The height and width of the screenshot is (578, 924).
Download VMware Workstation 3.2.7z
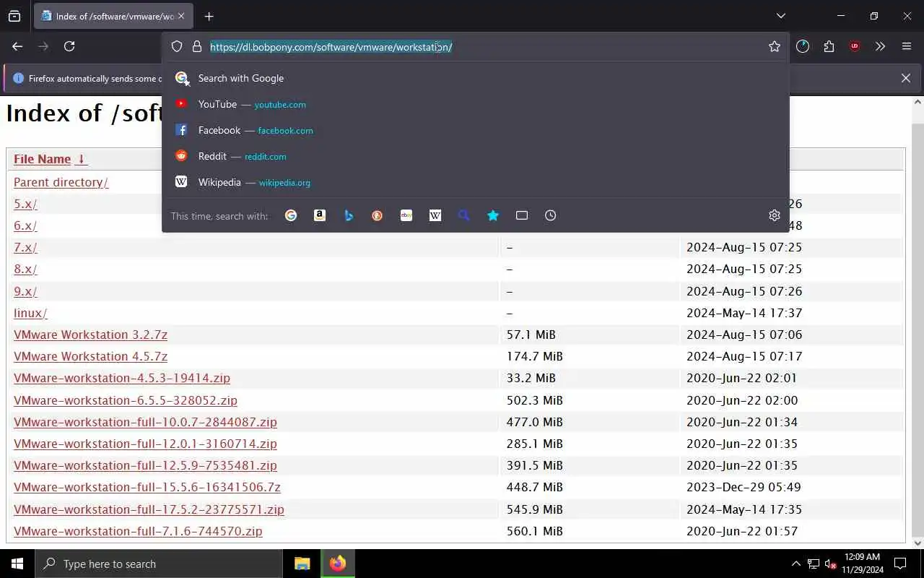tap(90, 335)
